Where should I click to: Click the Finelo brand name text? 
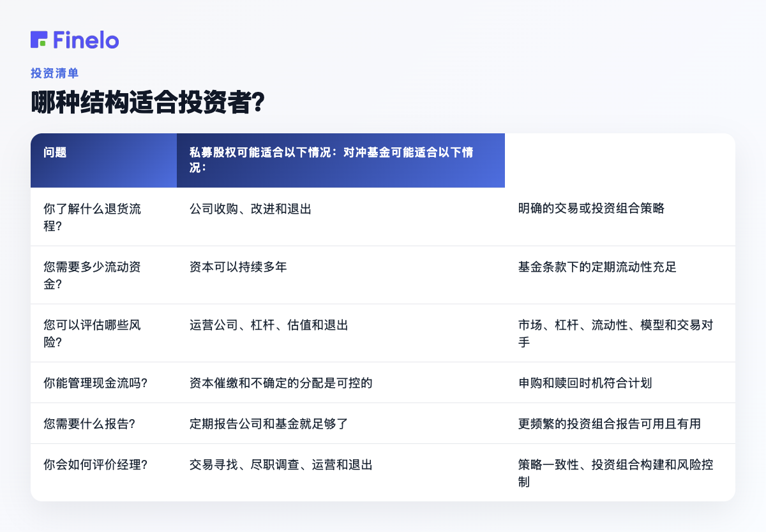[86, 40]
